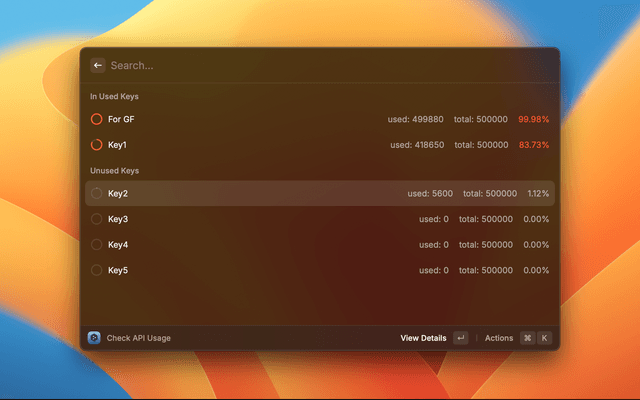640x400 pixels.
Task: Click the Key1 progress ring icon
Action: [x=97, y=144]
